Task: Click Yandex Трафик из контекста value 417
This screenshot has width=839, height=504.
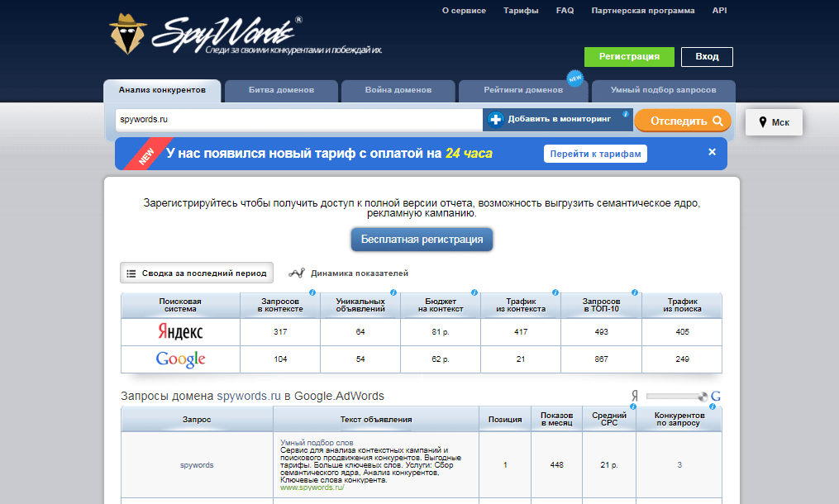Action: tap(521, 331)
